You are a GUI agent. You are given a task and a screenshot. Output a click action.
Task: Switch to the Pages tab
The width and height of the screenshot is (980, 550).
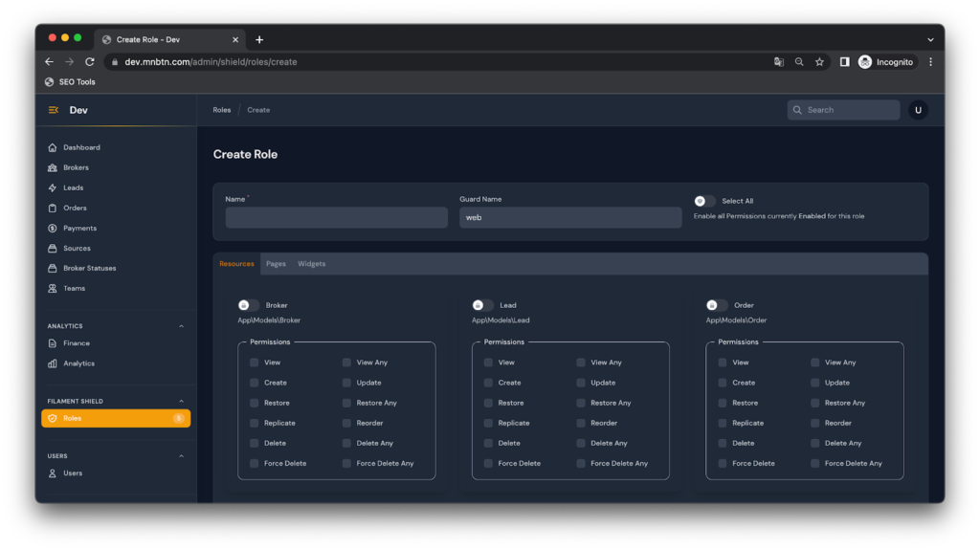(x=276, y=264)
